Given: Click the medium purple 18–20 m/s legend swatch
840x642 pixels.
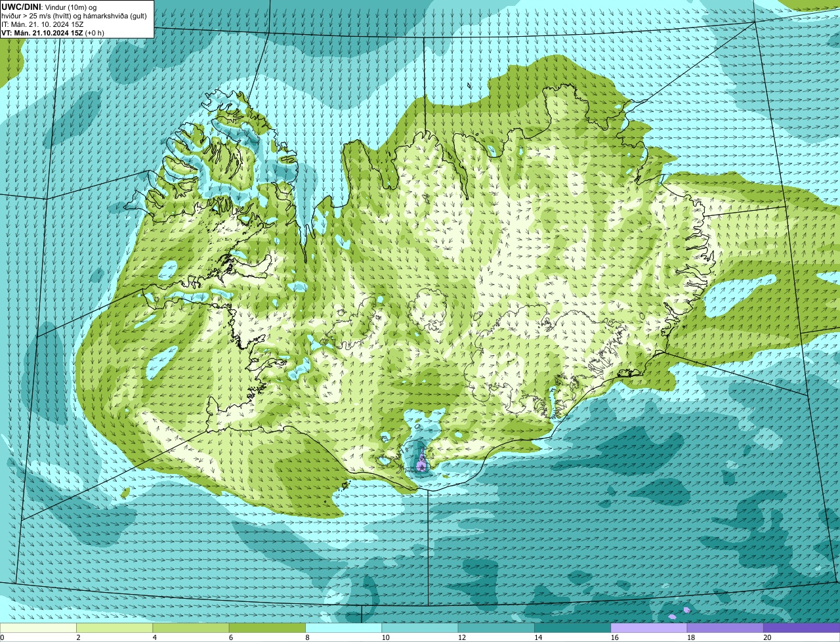Looking at the screenshot, I should [725, 628].
